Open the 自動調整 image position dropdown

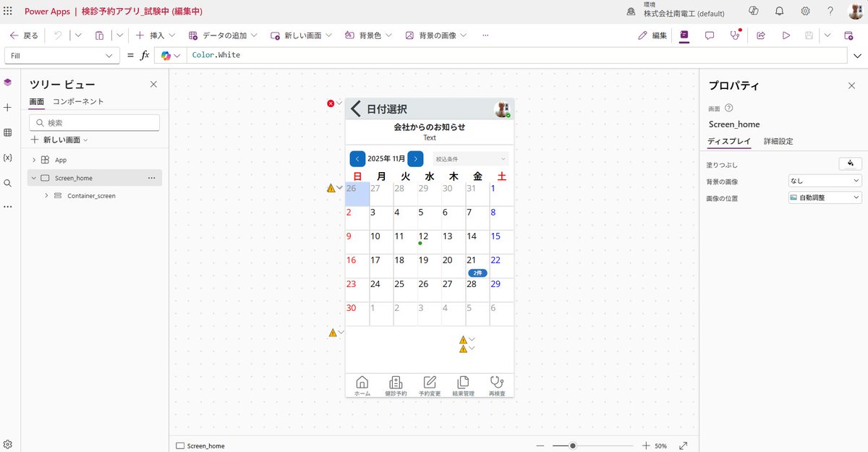(x=824, y=197)
